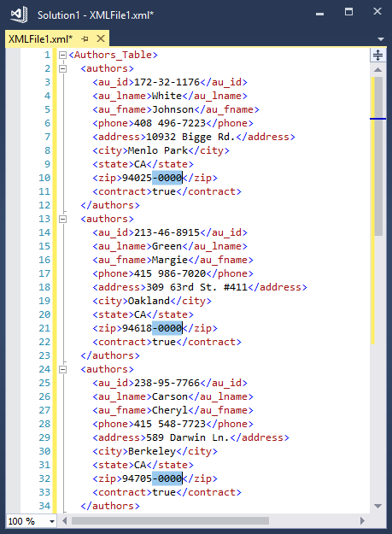392x534 pixels.
Task: Close the Solution1 window
Action: click(377, 12)
